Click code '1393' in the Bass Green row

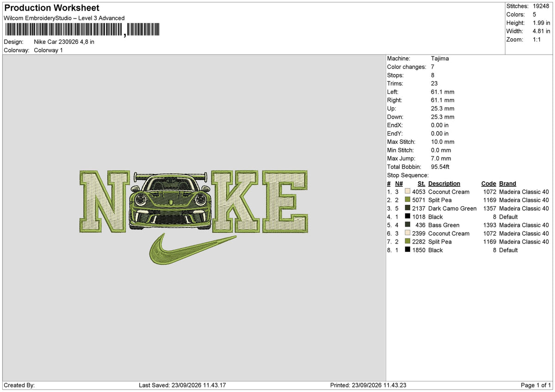pos(490,225)
